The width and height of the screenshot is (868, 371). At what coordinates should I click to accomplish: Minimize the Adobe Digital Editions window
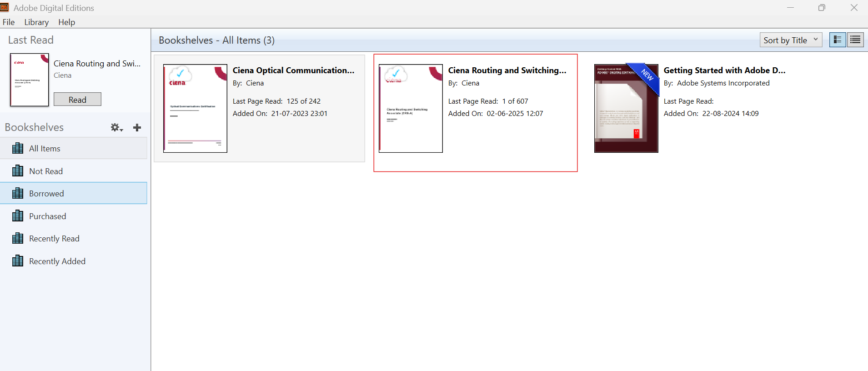(x=790, y=8)
